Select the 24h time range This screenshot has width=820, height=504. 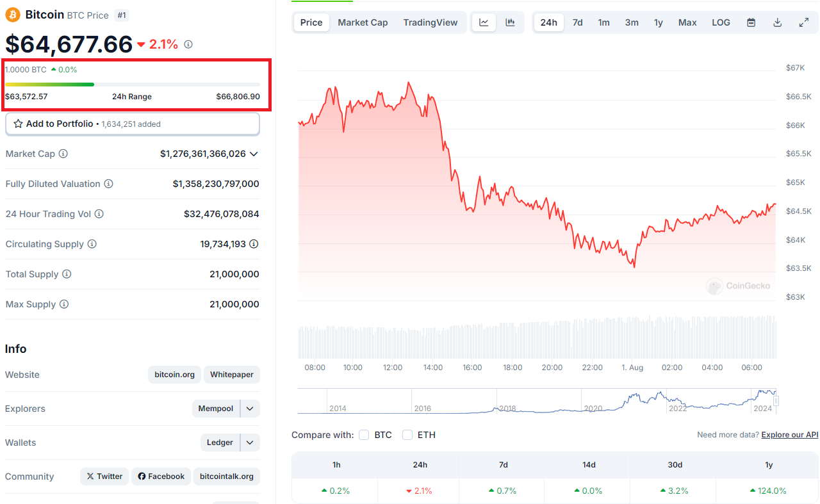pos(549,22)
